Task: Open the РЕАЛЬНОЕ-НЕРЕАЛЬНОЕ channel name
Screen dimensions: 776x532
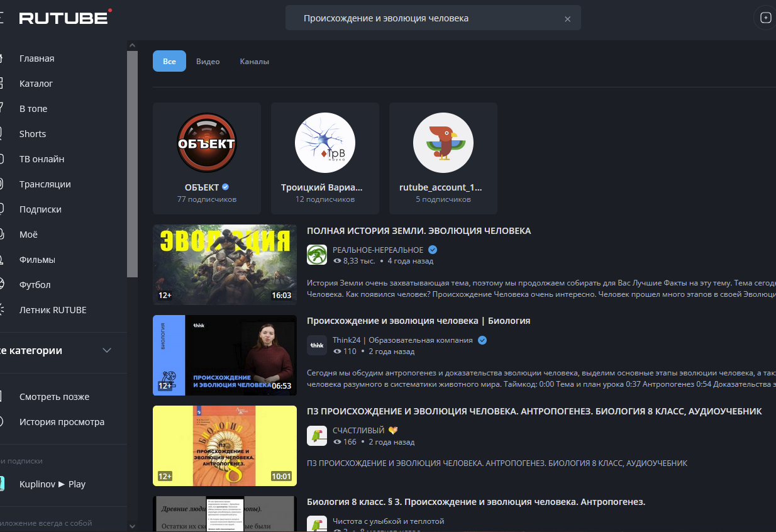Action: point(378,250)
